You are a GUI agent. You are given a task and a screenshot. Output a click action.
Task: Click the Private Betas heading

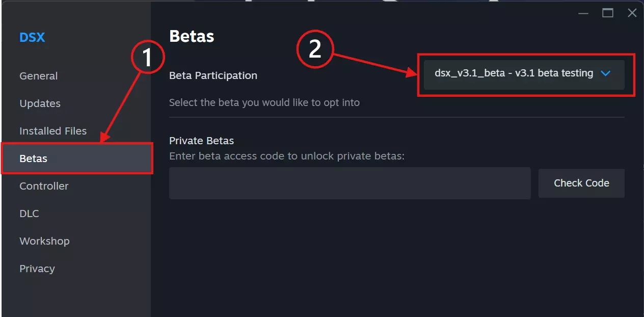coord(201,141)
